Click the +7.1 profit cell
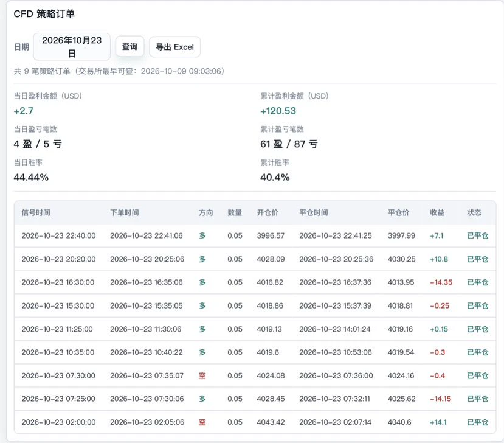Screen dimensions: 504x443 [437, 236]
